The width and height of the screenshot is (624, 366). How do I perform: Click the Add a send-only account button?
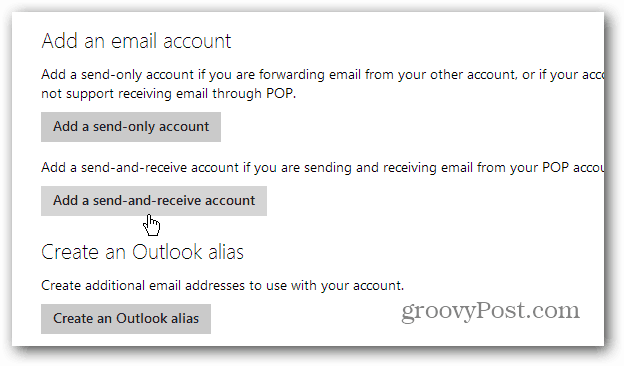click(131, 127)
